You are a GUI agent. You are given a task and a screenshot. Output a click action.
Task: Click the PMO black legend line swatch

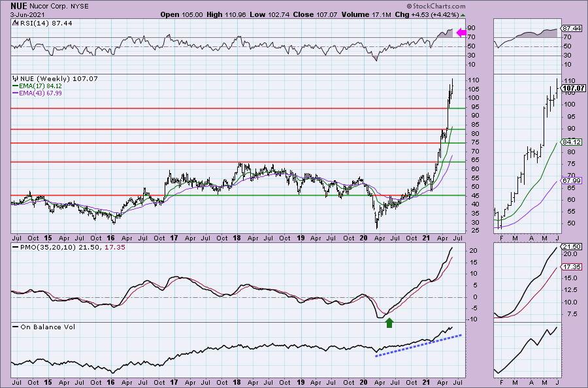tap(16, 248)
